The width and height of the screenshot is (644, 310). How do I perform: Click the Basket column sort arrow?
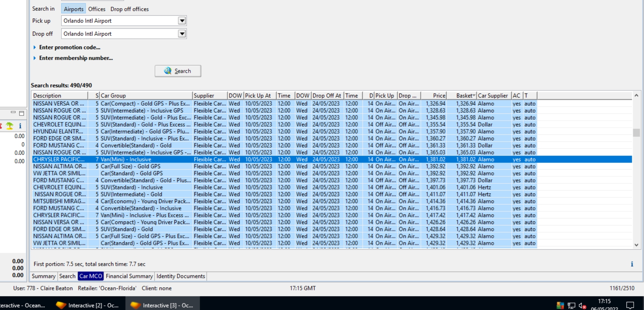(474, 96)
